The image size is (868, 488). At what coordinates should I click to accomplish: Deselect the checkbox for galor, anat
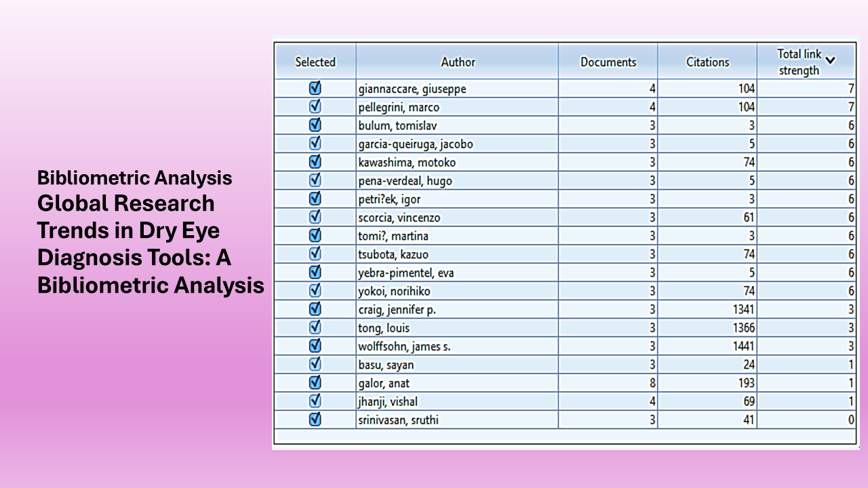pos(315,383)
